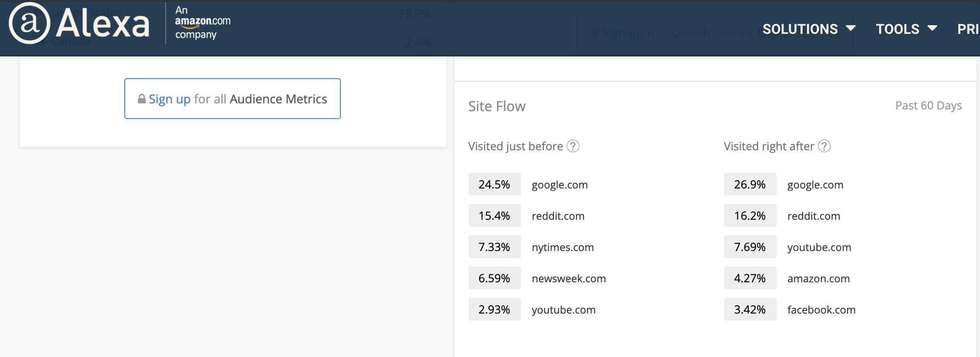Click the Site Flow heading

497,106
